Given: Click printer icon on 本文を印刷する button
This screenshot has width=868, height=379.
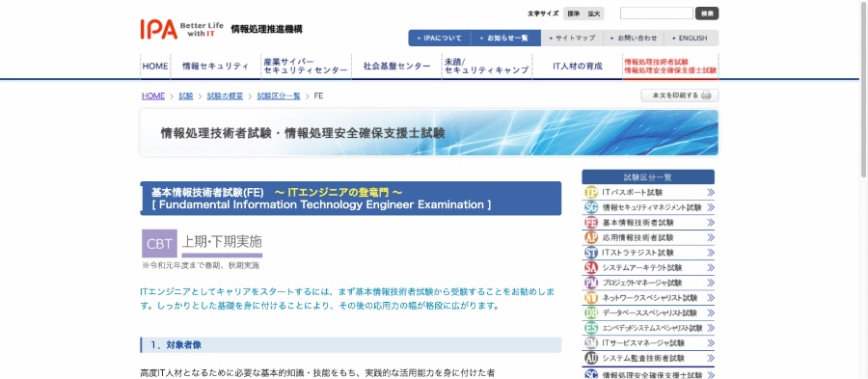Looking at the screenshot, I should [x=706, y=95].
